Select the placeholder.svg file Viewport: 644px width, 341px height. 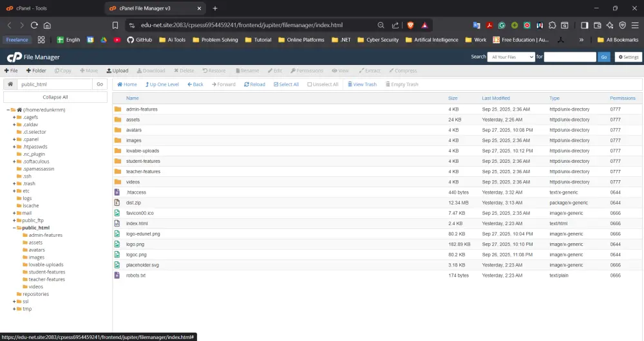(x=377, y=264)
